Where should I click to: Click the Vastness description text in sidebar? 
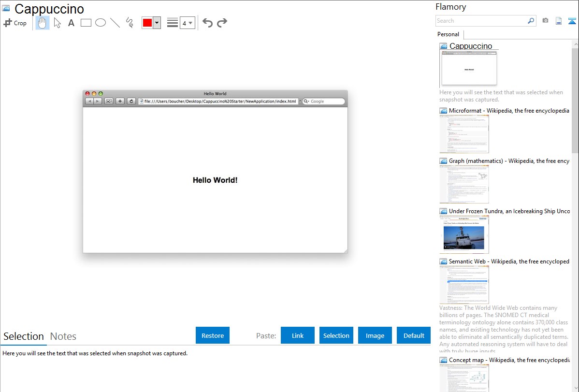click(504, 330)
